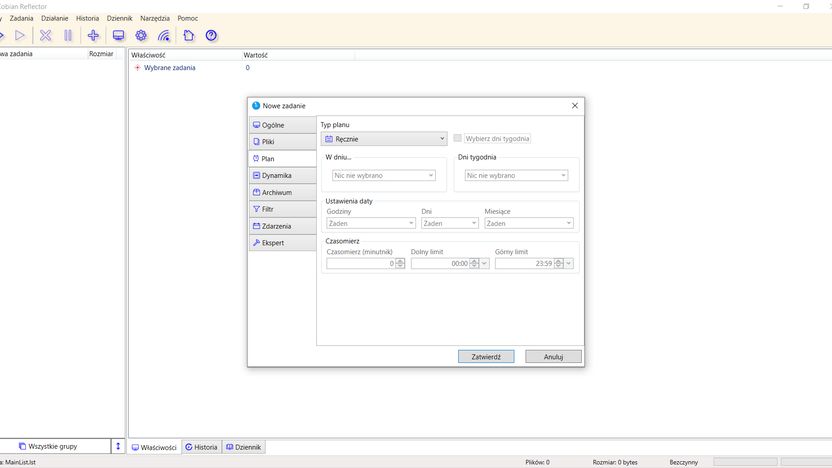Click the expand icon beside Wybrane zadania
This screenshot has width=832, height=468.
(x=137, y=68)
